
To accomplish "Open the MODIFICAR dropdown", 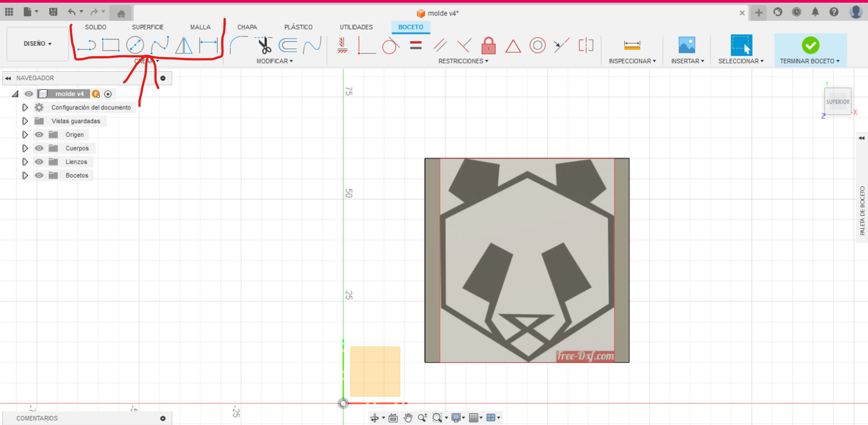I will (275, 61).
